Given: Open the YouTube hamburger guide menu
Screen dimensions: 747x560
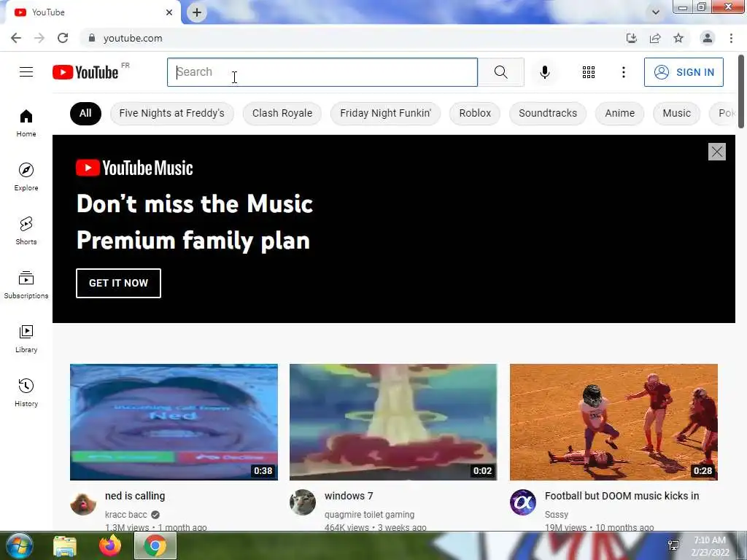Looking at the screenshot, I should [x=26, y=72].
